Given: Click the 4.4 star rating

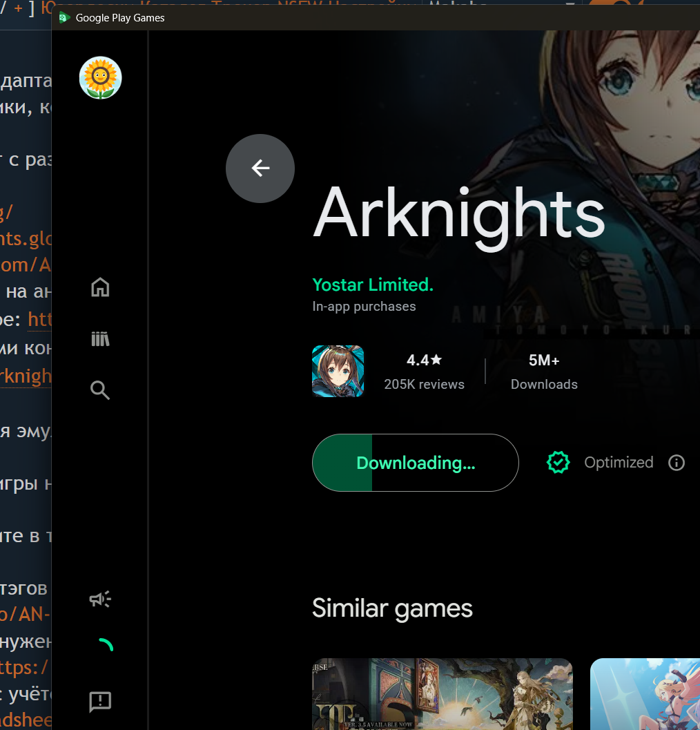Looking at the screenshot, I should pos(424,360).
